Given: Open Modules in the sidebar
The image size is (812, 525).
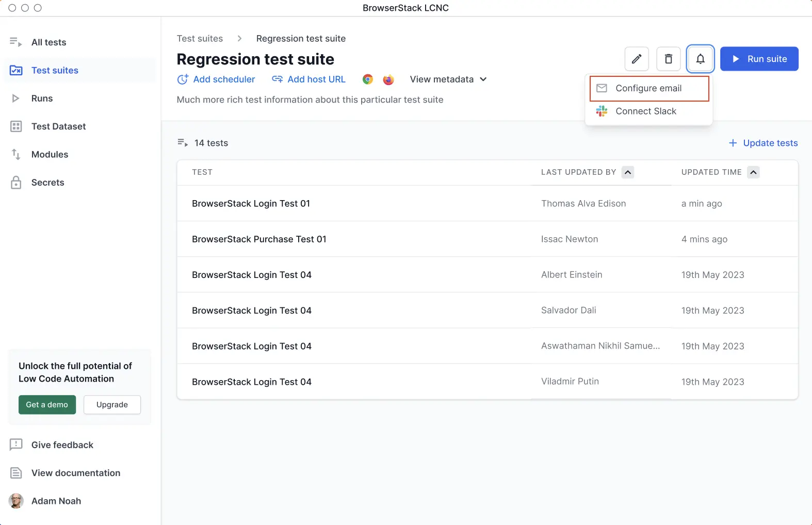Looking at the screenshot, I should pos(50,154).
